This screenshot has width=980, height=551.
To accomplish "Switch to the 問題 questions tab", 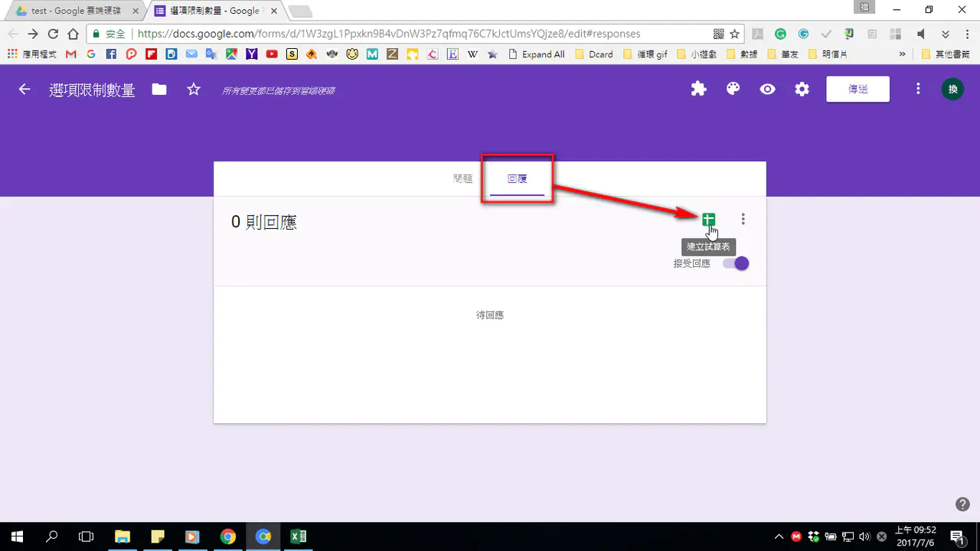I will (462, 179).
